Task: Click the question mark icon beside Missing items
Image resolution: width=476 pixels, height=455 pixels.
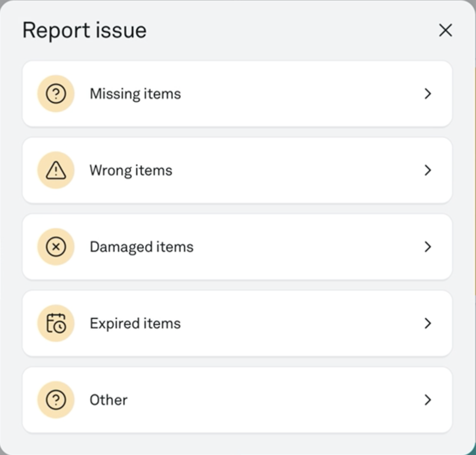Action: (x=56, y=94)
